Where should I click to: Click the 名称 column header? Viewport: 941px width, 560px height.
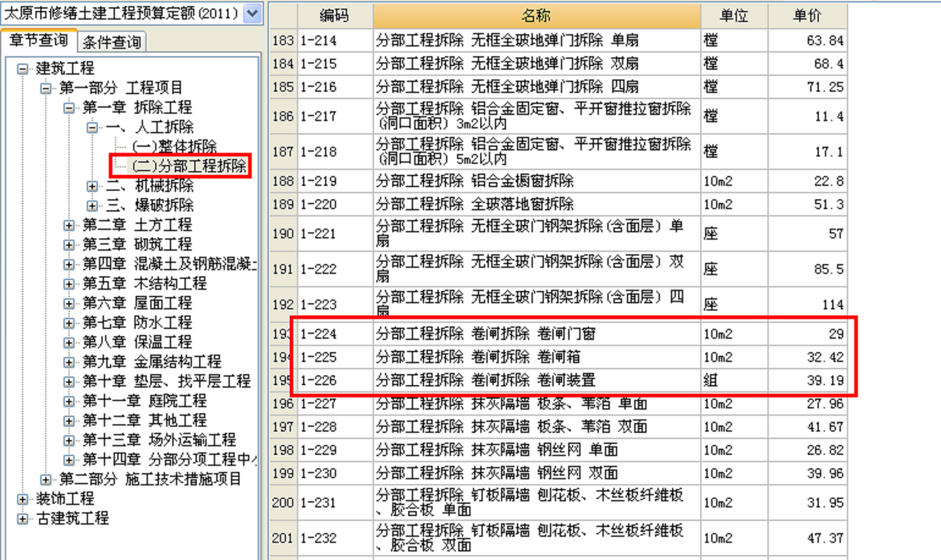pos(537,16)
